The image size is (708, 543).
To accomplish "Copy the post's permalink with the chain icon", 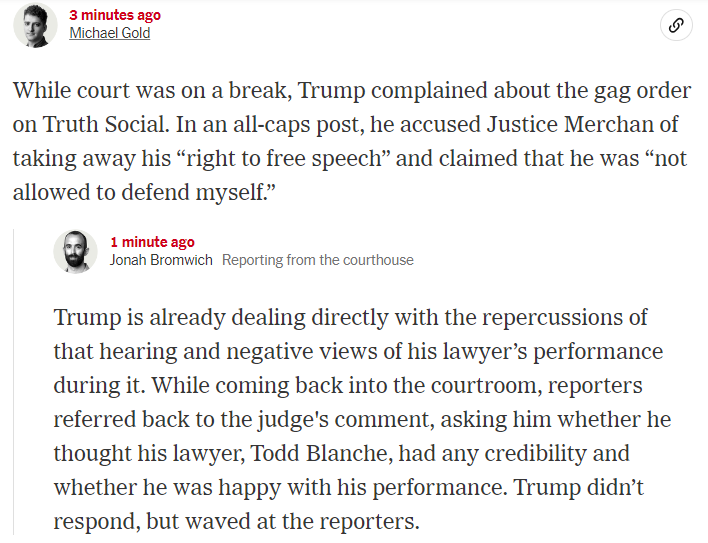I will click(676, 25).
